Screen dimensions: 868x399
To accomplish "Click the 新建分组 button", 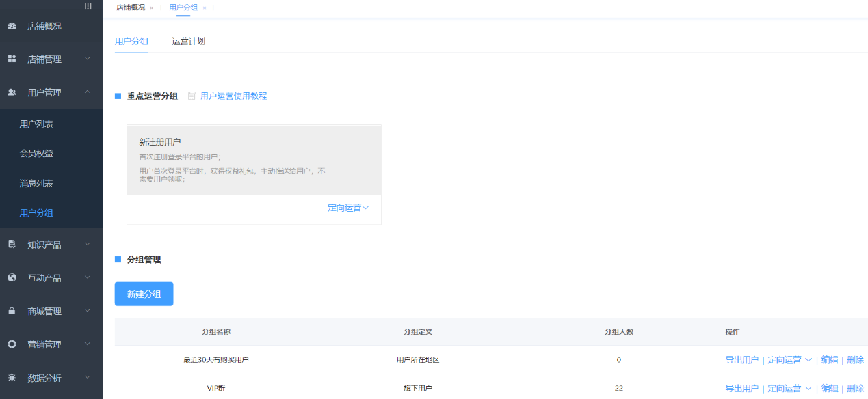I will [x=144, y=294].
